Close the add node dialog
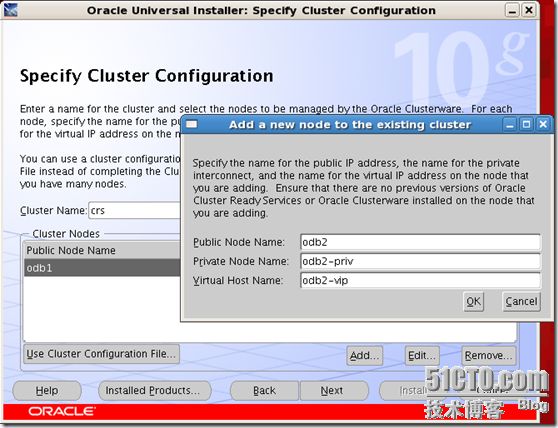 coord(543,125)
